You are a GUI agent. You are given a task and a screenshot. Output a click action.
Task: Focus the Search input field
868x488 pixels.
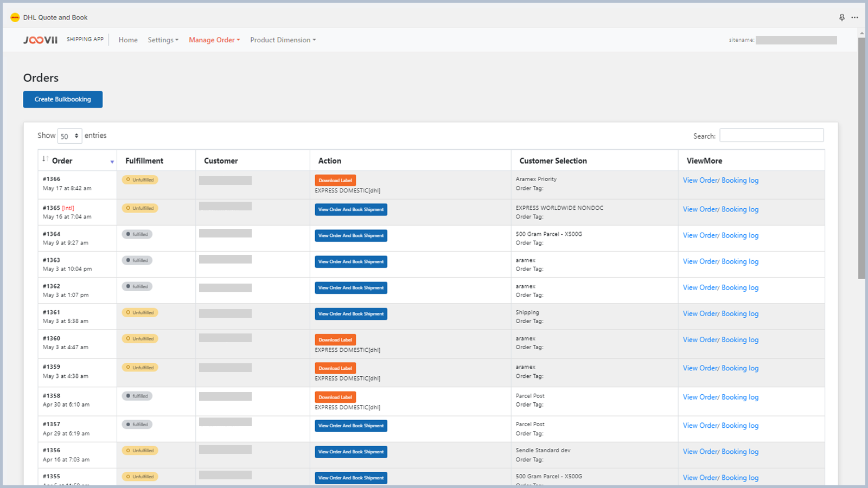[x=771, y=136]
